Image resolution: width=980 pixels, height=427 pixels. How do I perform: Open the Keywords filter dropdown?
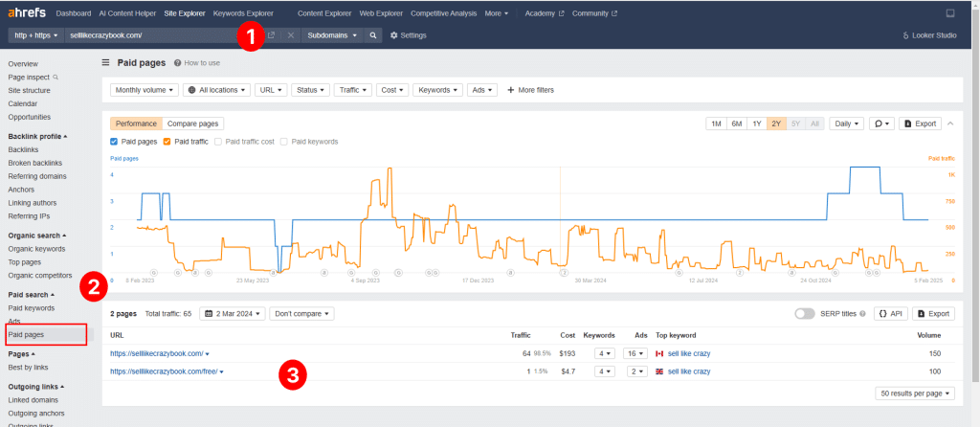438,90
